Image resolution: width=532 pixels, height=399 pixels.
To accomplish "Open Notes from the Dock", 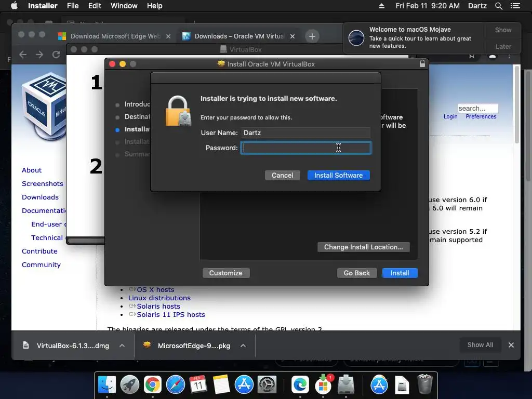I will pos(221,385).
